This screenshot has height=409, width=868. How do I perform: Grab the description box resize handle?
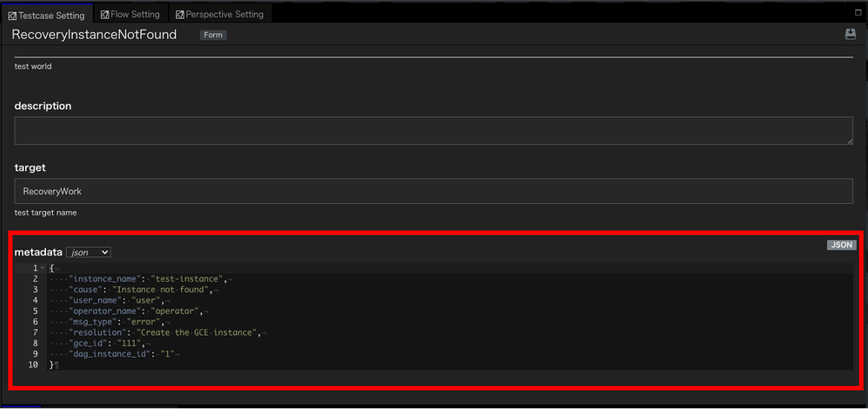(x=849, y=142)
